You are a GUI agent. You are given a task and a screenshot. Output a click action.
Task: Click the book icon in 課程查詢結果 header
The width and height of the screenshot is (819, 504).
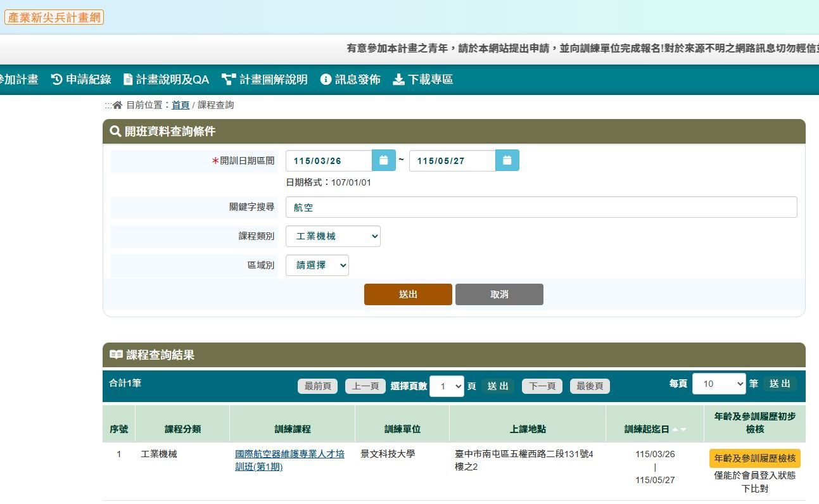tap(116, 355)
